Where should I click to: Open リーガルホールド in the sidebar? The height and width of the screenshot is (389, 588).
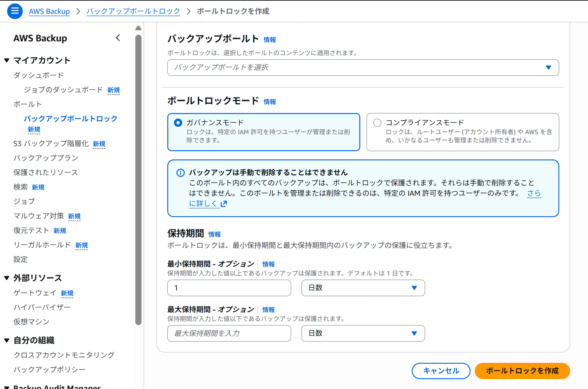42,245
